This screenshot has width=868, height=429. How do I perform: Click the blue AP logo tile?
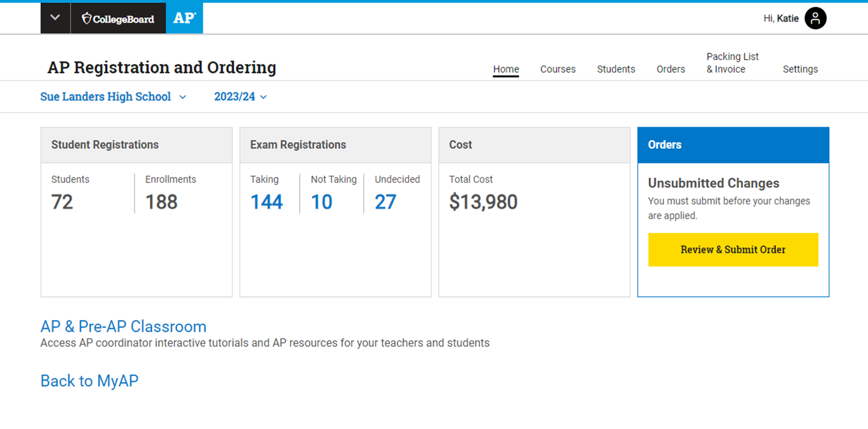coord(184,18)
